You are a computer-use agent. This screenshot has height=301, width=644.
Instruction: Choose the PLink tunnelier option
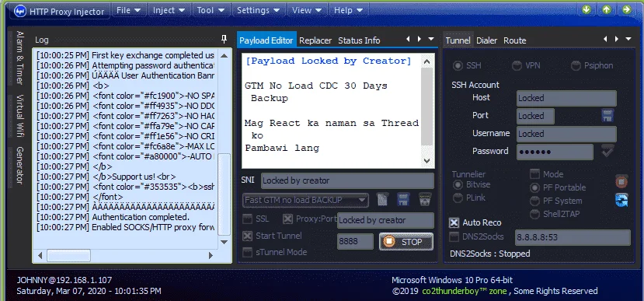457,198
